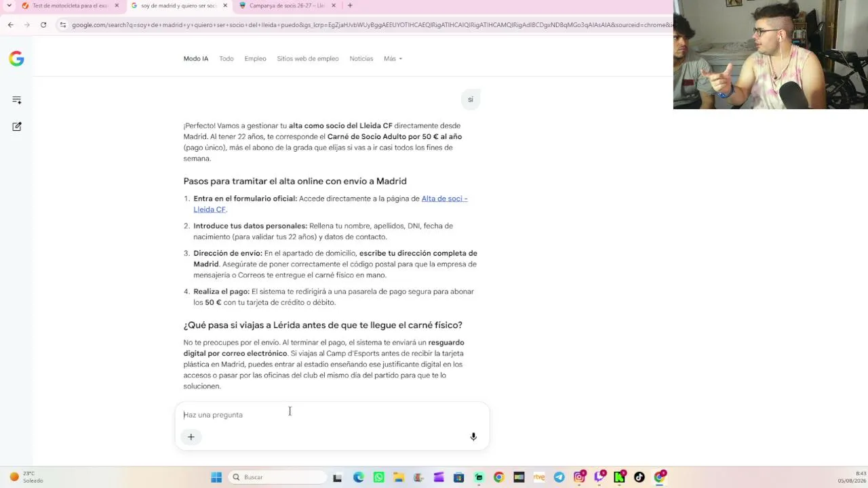Select the Todo search tab
The image size is (868, 488).
(226, 59)
